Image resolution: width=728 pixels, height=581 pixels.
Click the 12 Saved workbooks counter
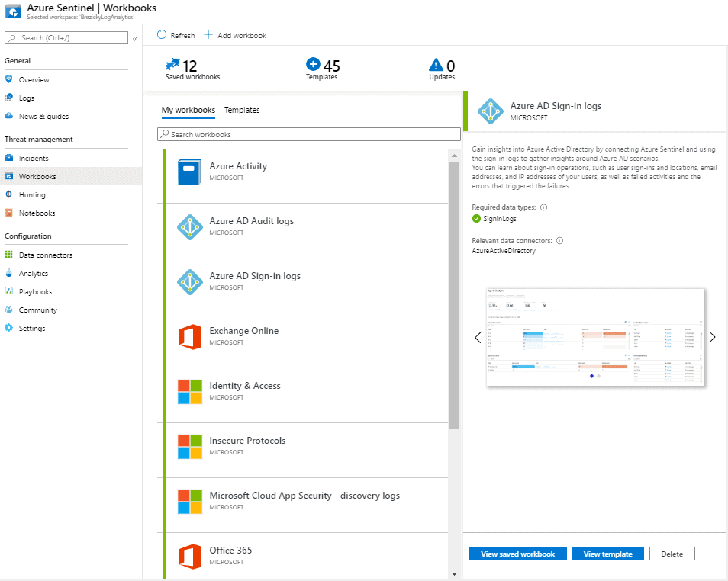click(192, 69)
